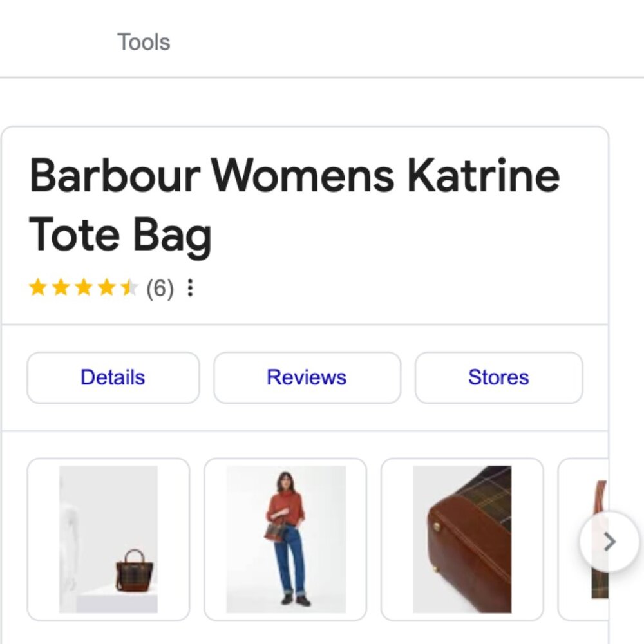Viewport: 644px width, 644px height.
Task: Click the third gold star in rating
Action: [84, 287]
